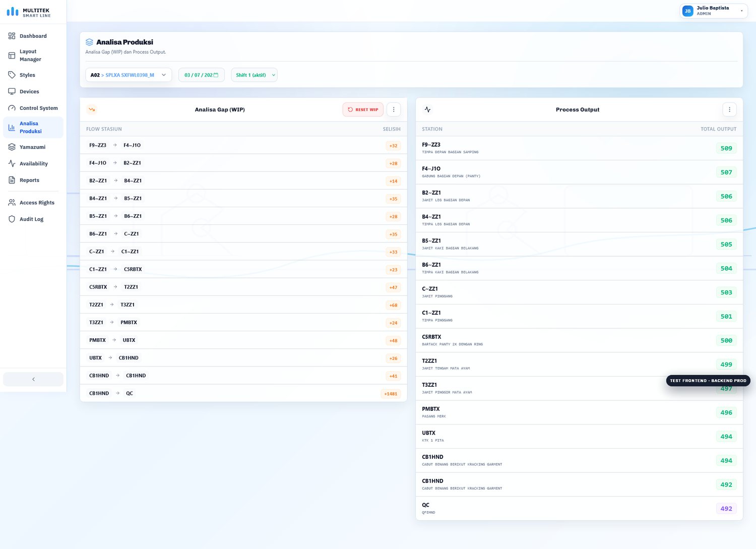Screen dimensions: 756x549
Task: Click the Analisa Produksi bar chart icon
Action: (12, 128)
